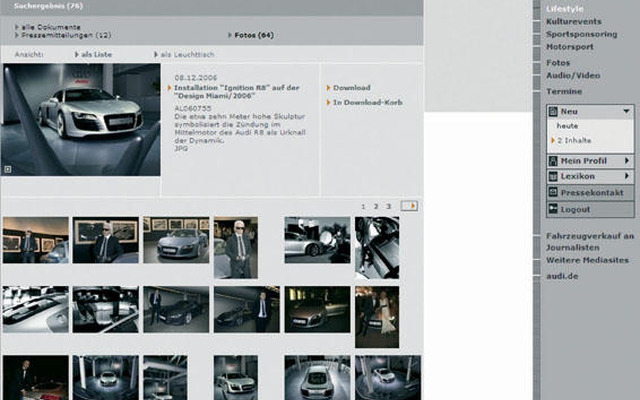Open the large Audi R8 preview image

pyautogui.click(x=81, y=120)
